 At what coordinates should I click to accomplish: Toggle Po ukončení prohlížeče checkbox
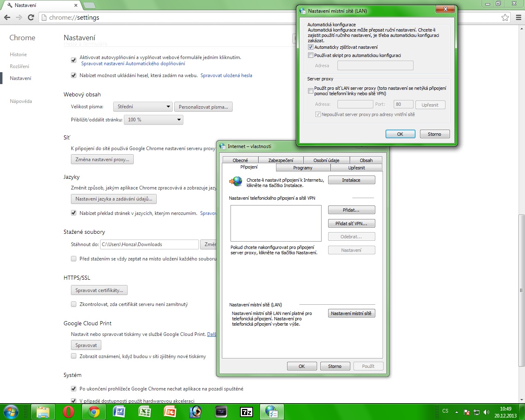pos(73,388)
